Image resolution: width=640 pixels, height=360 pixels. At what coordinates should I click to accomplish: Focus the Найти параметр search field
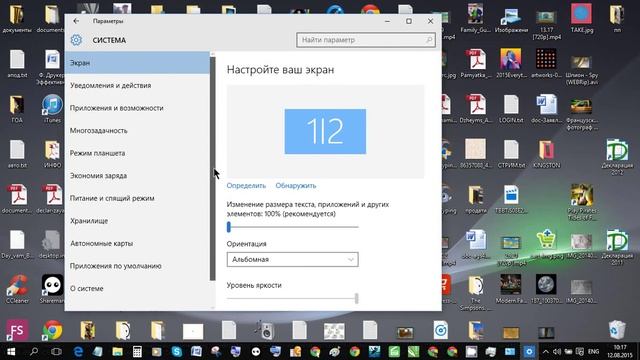[x=366, y=40]
